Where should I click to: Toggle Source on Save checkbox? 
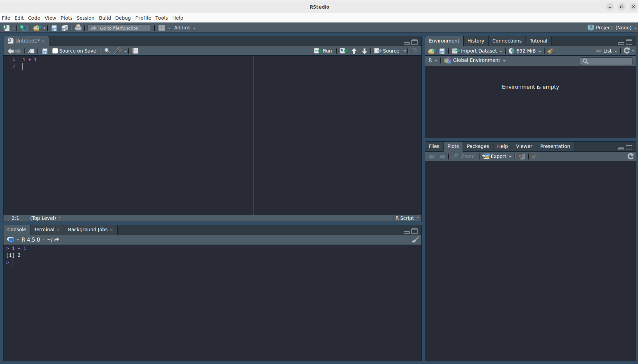pyautogui.click(x=55, y=51)
